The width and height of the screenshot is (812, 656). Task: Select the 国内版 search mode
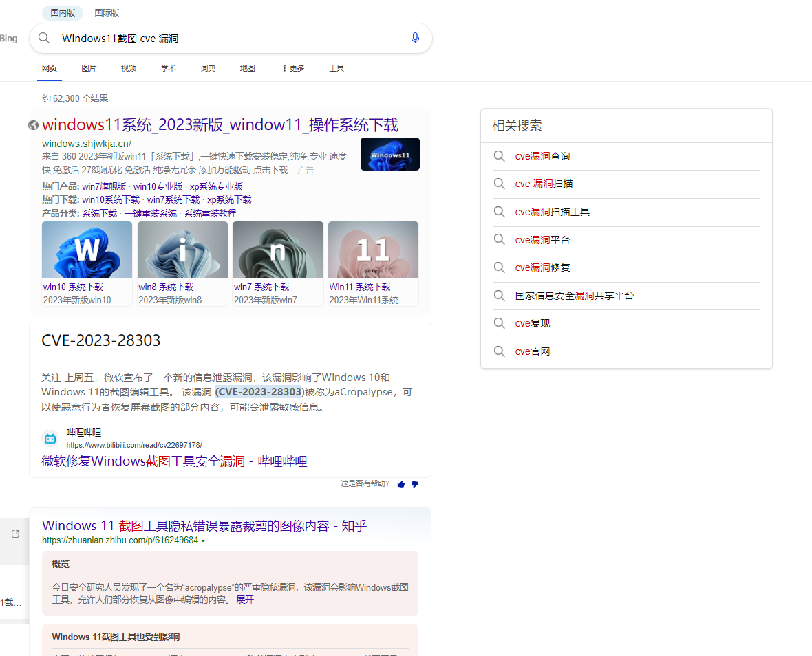[x=63, y=12]
